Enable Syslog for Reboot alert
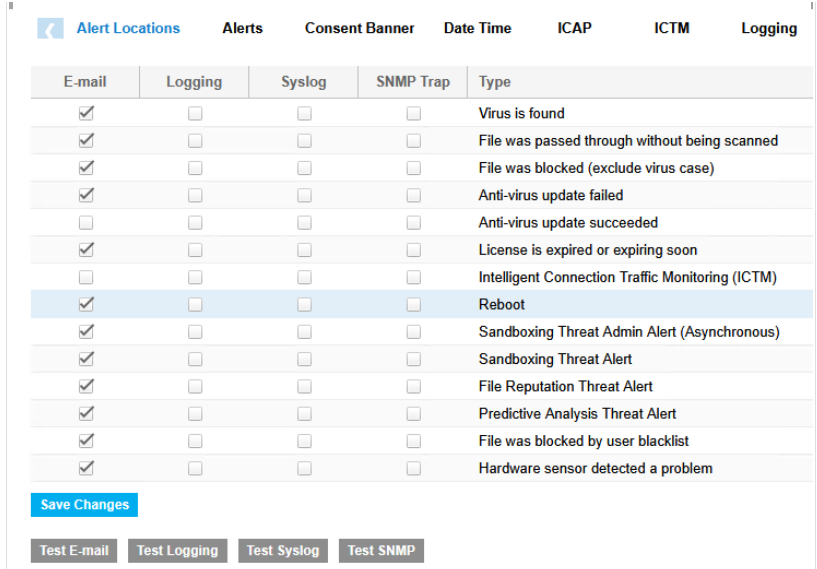This screenshot has height=569, width=817. (304, 305)
